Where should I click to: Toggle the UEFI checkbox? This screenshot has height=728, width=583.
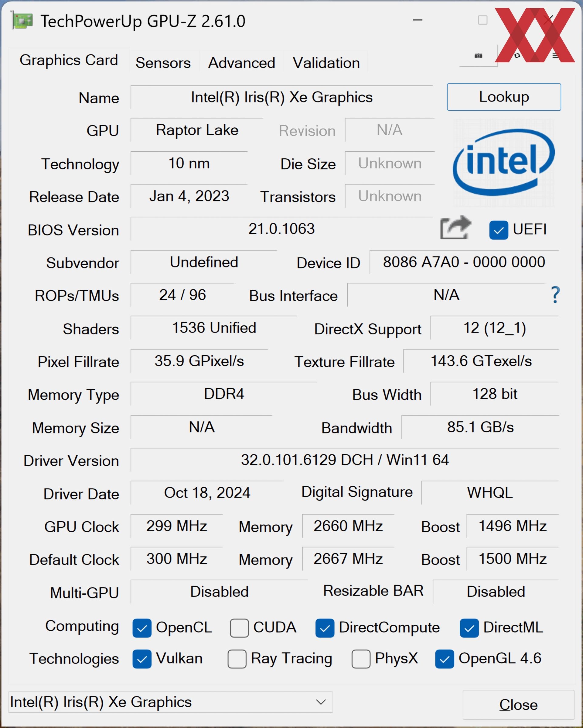click(499, 230)
